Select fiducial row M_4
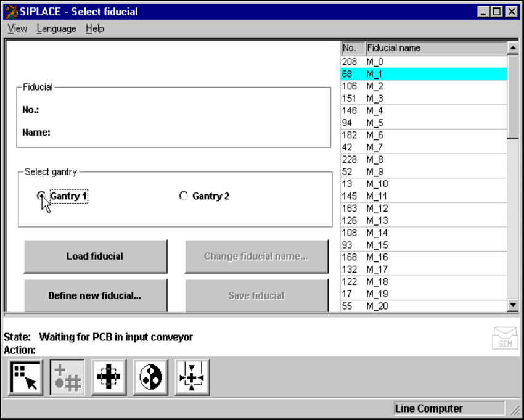Image resolution: width=524 pixels, height=420 pixels. coord(424,110)
